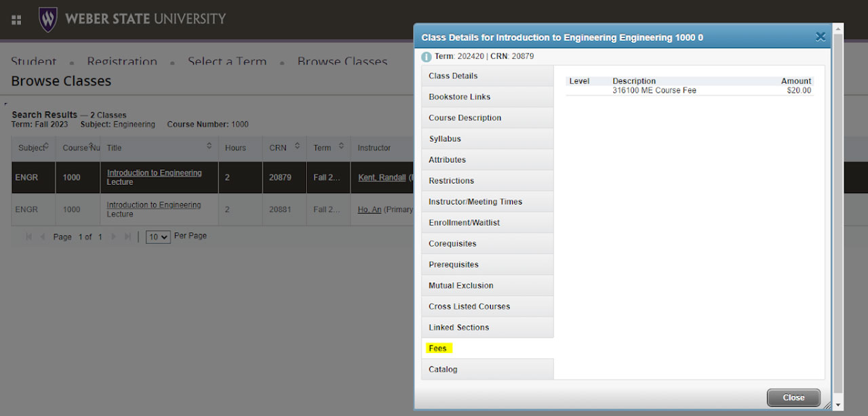The height and width of the screenshot is (416, 868).
Task: Click the info icon beside Term
Action: click(x=427, y=57)
